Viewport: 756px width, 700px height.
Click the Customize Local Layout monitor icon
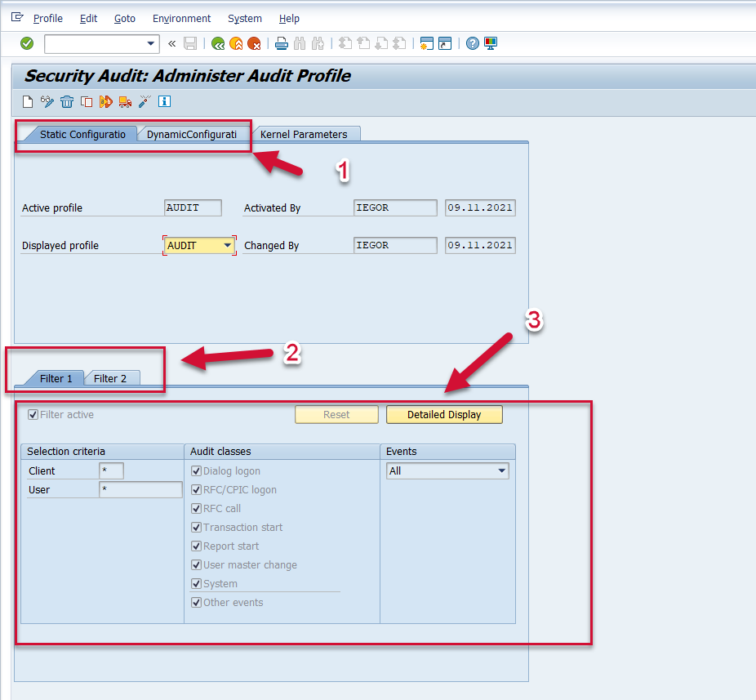click(491, 43)
